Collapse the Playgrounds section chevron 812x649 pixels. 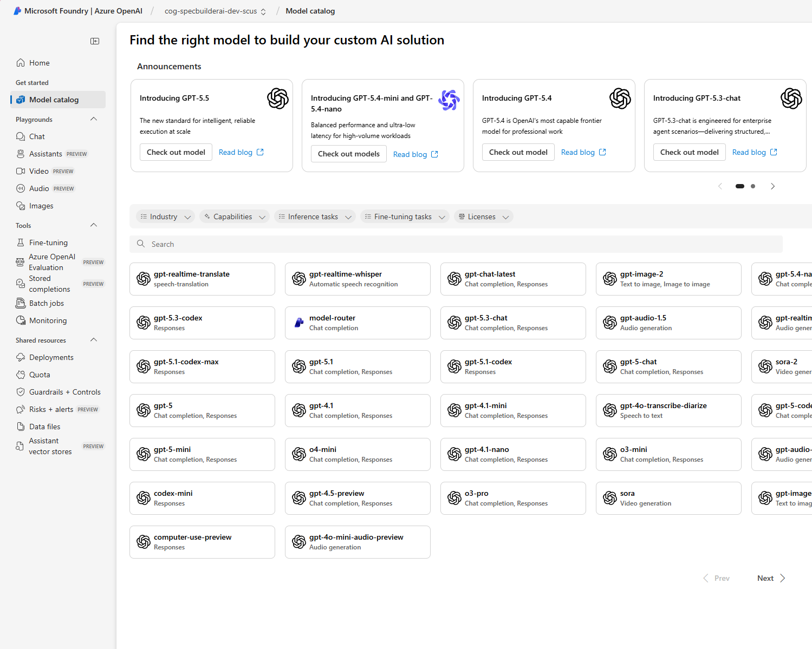[94, 119]
